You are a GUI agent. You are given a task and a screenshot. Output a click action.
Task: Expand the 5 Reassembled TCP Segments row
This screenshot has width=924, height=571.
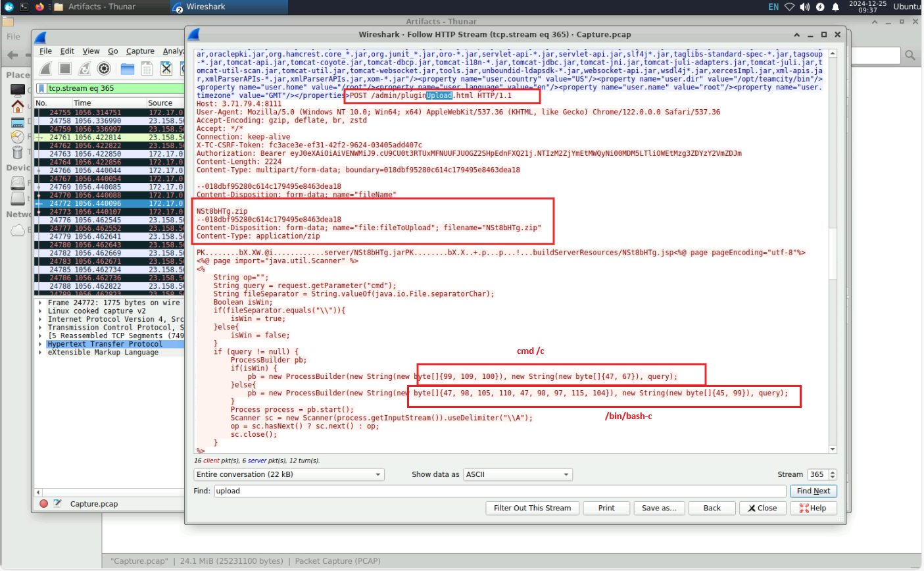41,335
